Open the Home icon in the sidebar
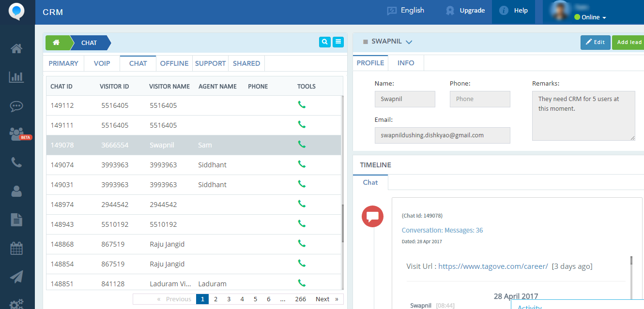The image size is (644, 309). coord(16,48)
